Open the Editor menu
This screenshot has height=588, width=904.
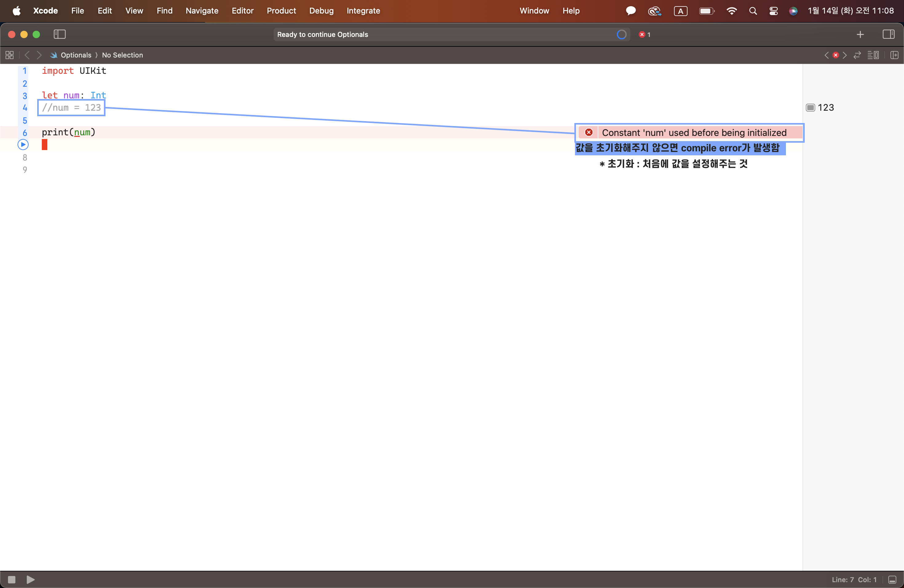point(242,11)
